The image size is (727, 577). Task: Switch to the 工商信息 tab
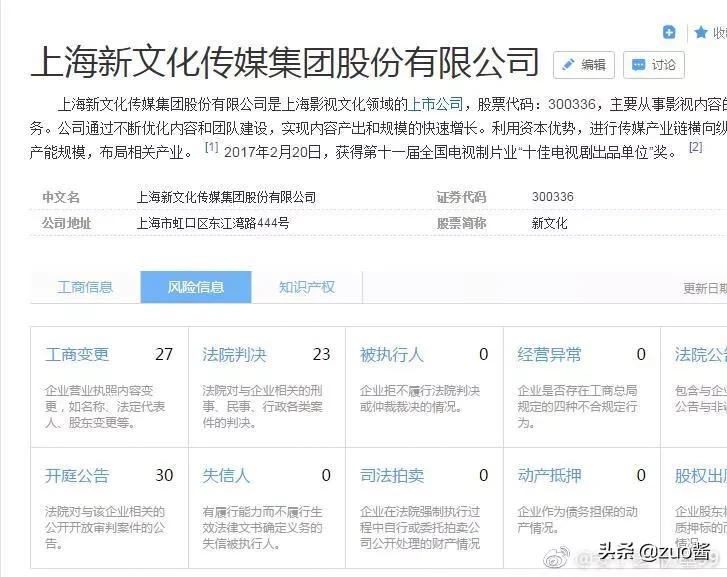click(85, 288)
